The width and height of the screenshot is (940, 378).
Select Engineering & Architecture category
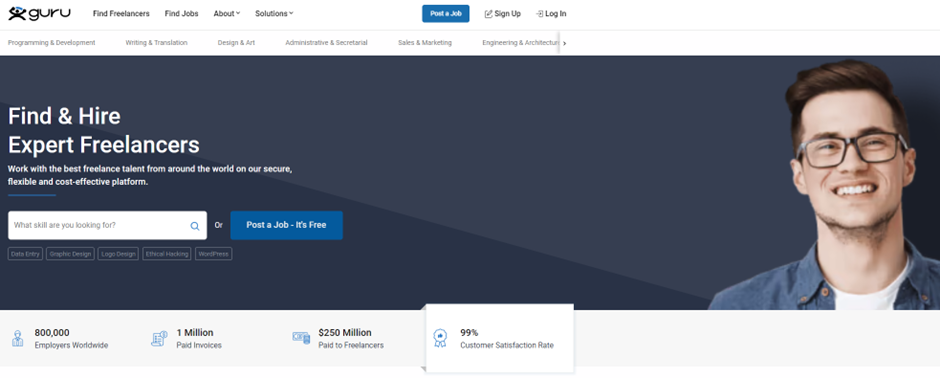pyautogui.click(x=520, y=43)
